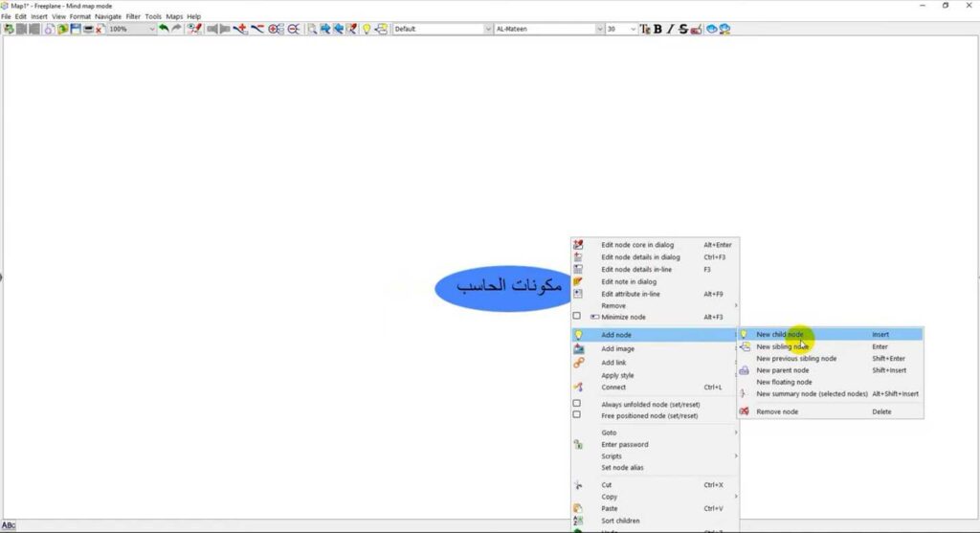Click the ABc icon in status bar

[8, 525]
